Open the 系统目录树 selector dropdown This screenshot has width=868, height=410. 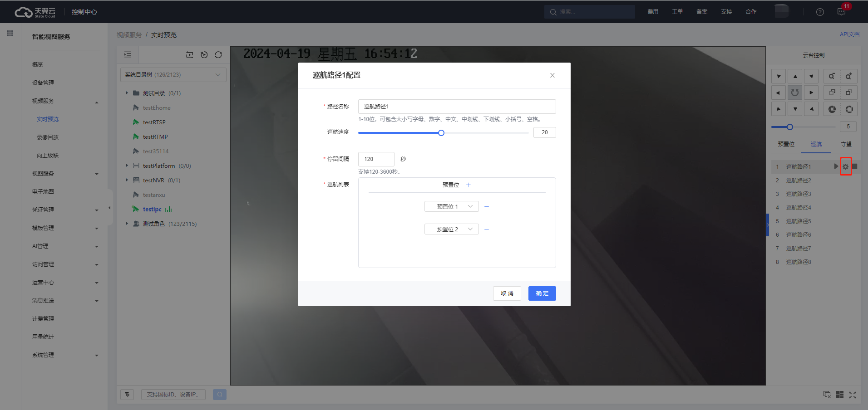click(173, 75)
